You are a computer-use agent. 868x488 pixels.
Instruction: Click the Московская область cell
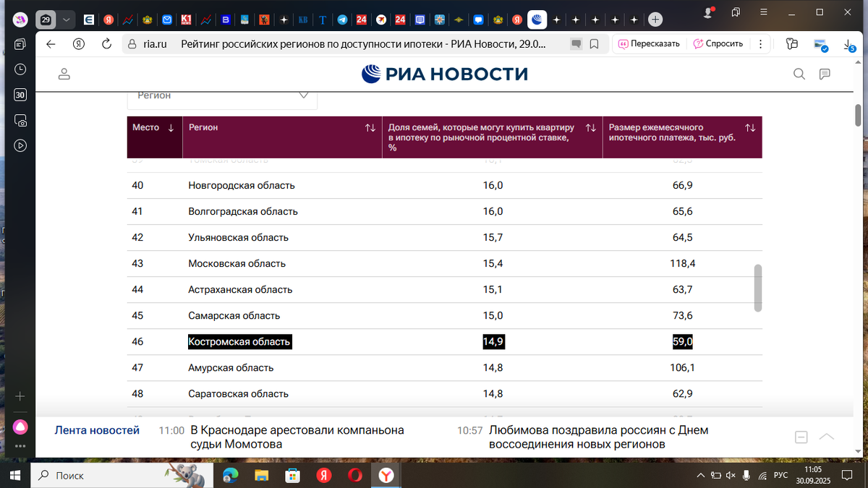(x=237, y=263)
